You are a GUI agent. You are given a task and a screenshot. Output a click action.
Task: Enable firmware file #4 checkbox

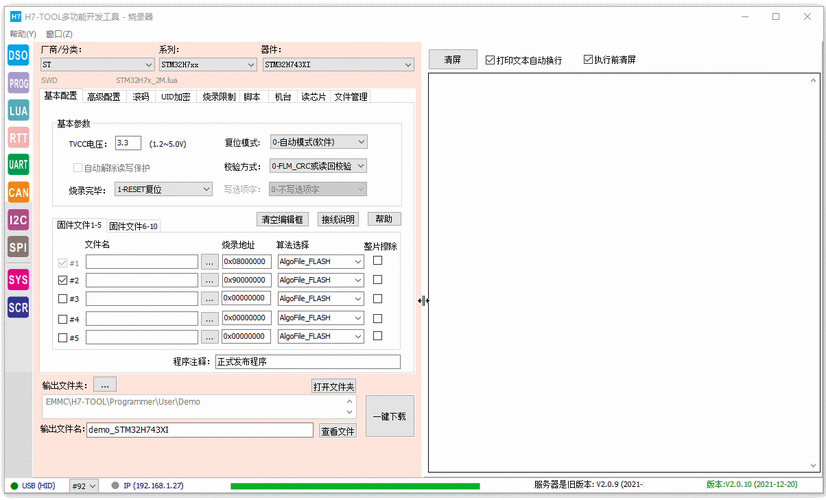pos(63,319)
